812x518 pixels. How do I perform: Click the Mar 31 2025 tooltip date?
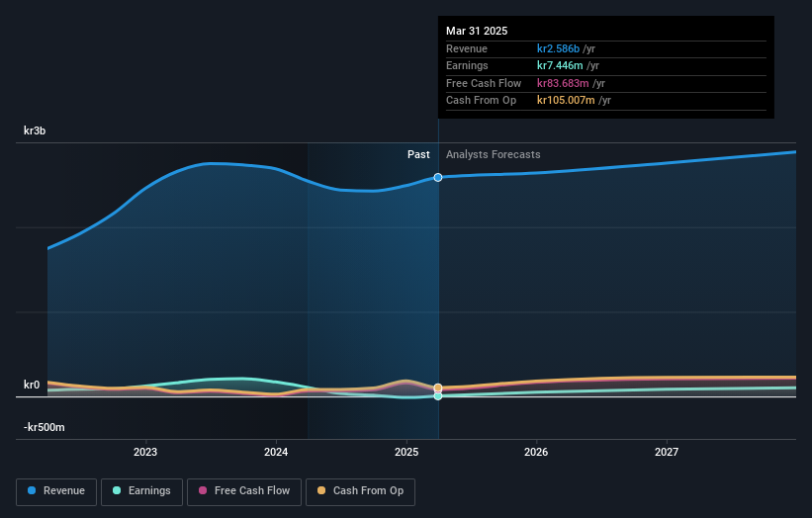pos(477,31)
